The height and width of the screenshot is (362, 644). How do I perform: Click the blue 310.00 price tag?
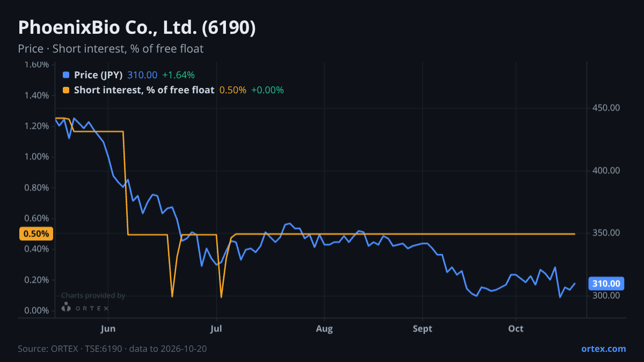(607, 283)
